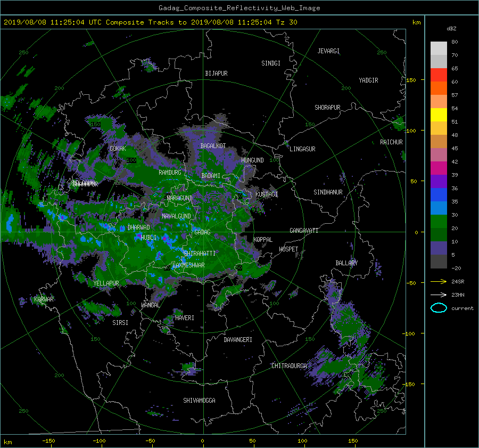Click the LINGASUR place label
The height and width of the screenshot is (448, 479).
(x=302, y=149)
